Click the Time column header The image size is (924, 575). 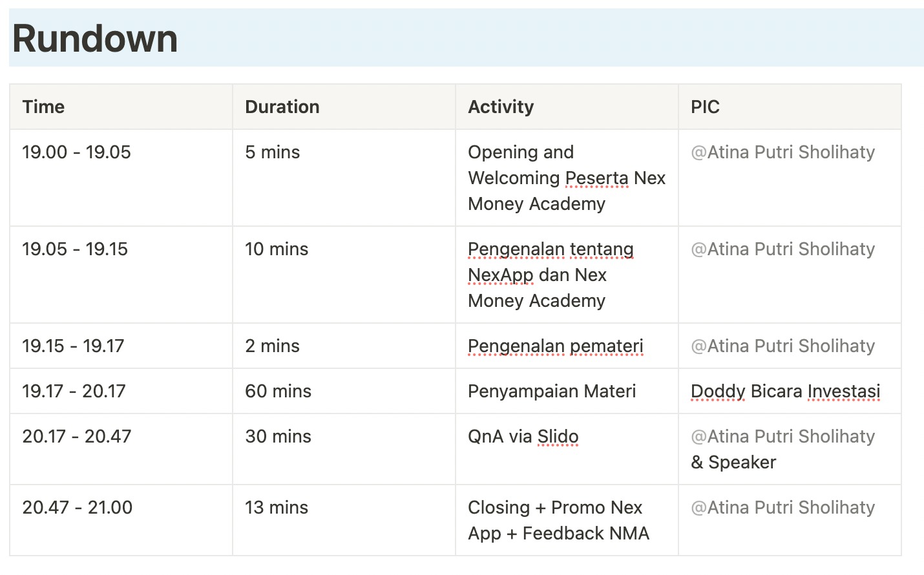pyautogui.click(x=43, y=107)
